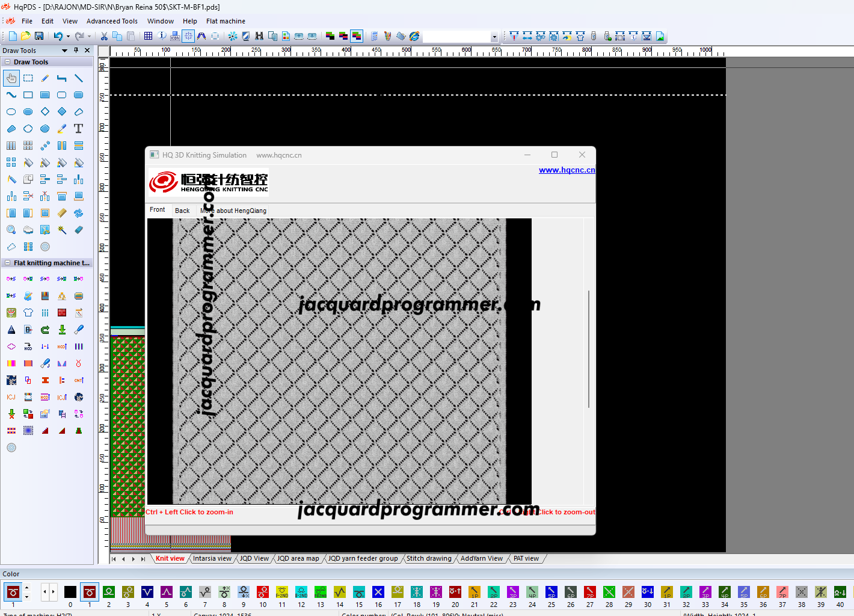Click the empty toolbar combo box field

coord(456,37)
